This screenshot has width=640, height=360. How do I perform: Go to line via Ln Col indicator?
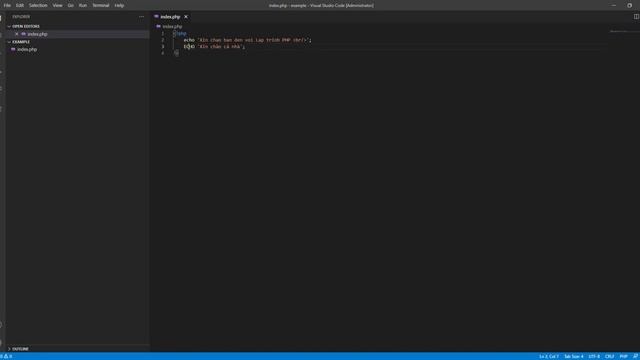tap(549, 356)
